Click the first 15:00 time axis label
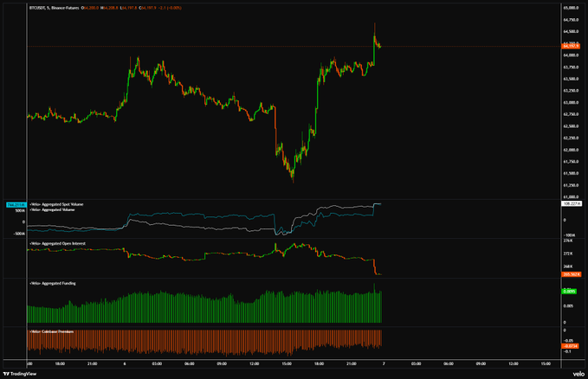The width and height of the screenshot is (588, 379). [x=287, y=363]
